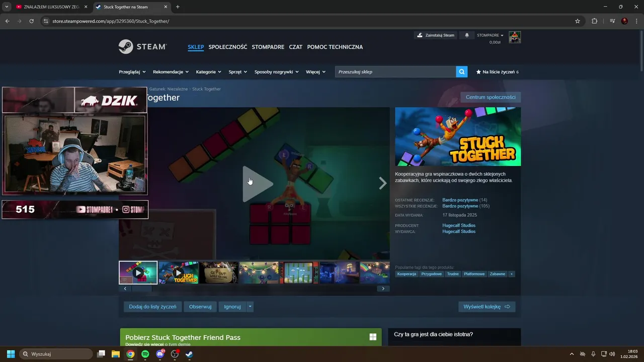Open a new tab with the plus button

pos(178,7)
